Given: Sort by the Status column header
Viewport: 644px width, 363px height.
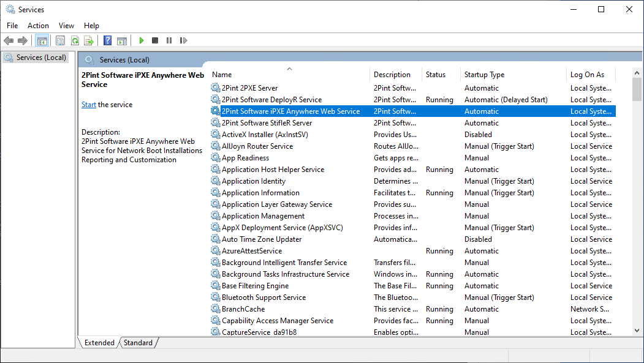Looking at the screenshot, I should pos(436,75).
